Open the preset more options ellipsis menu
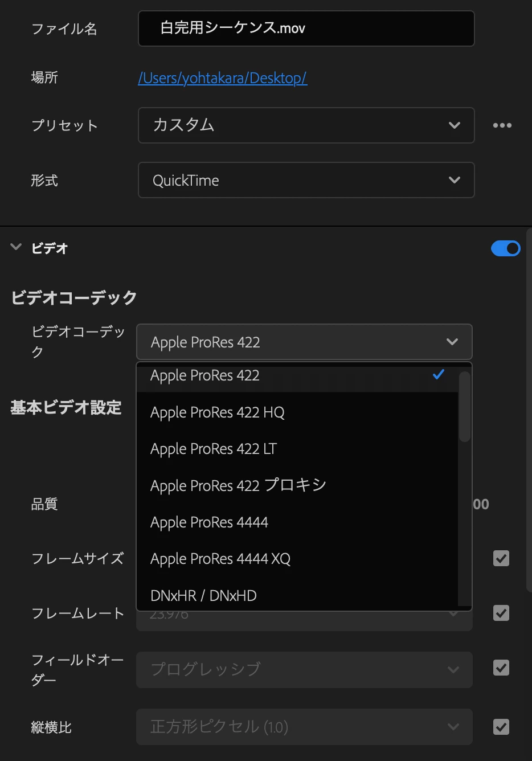Viewport: 532px width, 761px height. pyautogui.click(x=502, y=125)
